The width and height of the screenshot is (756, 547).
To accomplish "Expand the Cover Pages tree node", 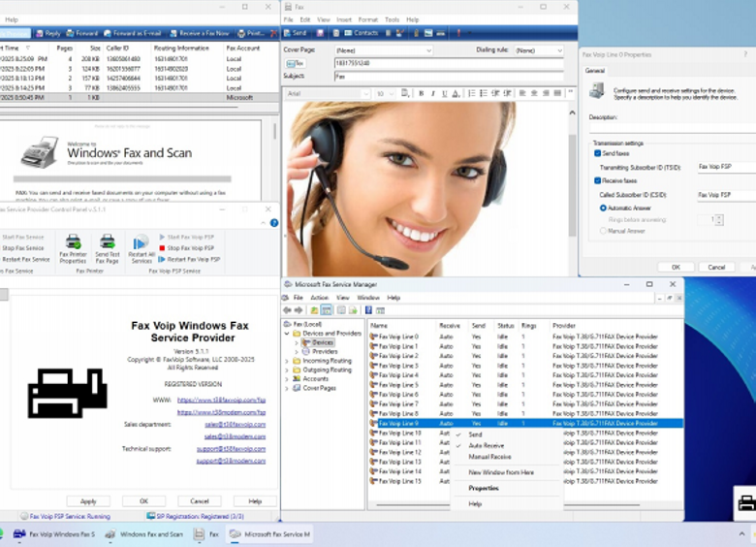I will point(287,388).
